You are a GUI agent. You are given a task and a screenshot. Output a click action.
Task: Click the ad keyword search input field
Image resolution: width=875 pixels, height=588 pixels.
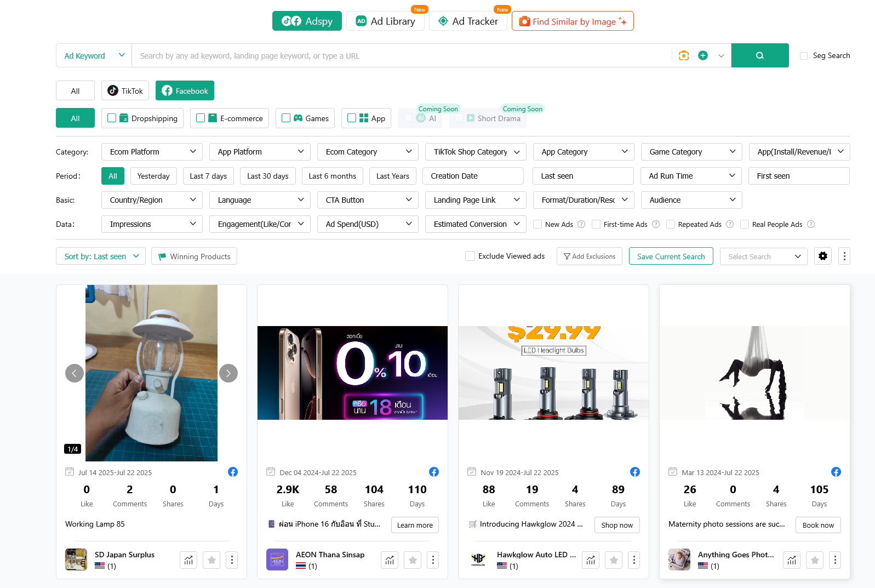tap(402, 55)
